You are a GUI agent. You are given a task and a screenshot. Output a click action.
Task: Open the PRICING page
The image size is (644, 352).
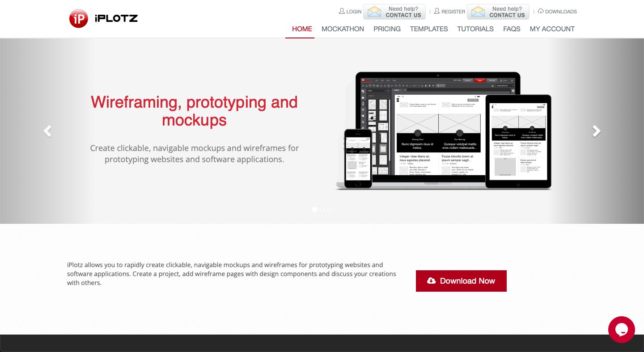pos(387,29)
